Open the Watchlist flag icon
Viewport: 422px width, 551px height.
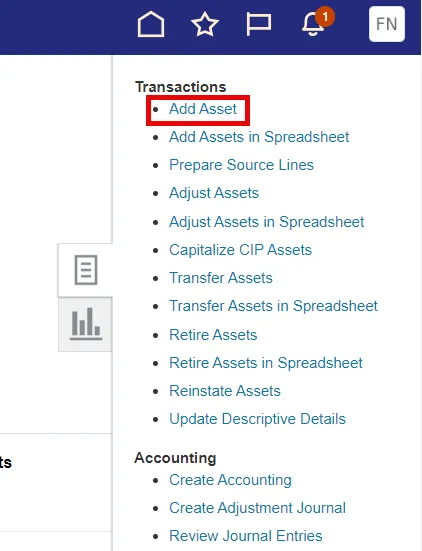point(259,24)
